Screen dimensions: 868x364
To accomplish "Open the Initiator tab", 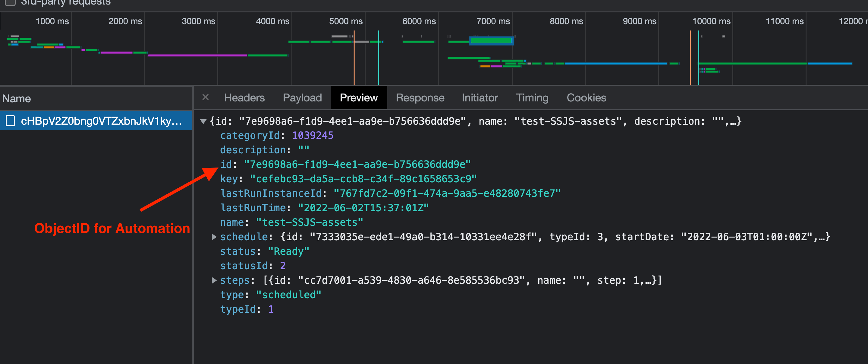I will tap(480, 98).
